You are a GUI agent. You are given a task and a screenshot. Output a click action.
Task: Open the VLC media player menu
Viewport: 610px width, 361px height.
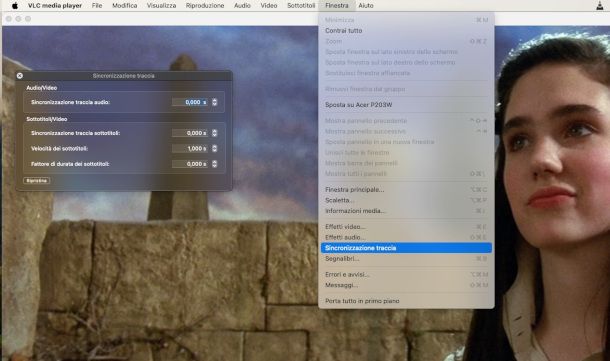point(55,5)
